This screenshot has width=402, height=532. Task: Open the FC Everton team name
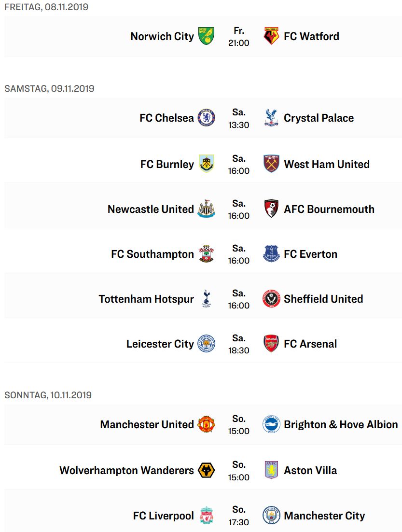pyautogui.click(x=311, y=254)
